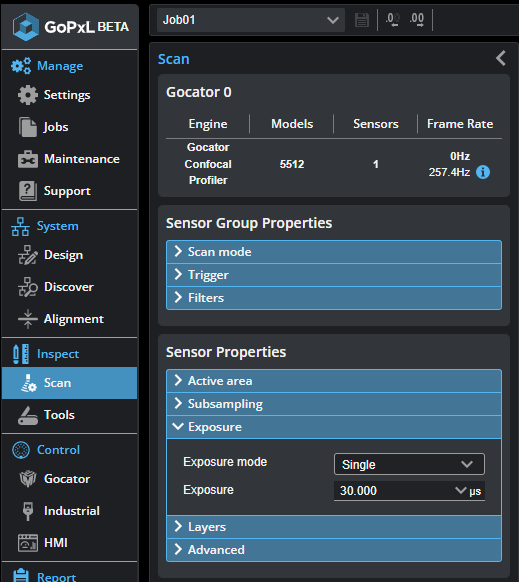Click the Sensors column header

click(x=376, y=124)
